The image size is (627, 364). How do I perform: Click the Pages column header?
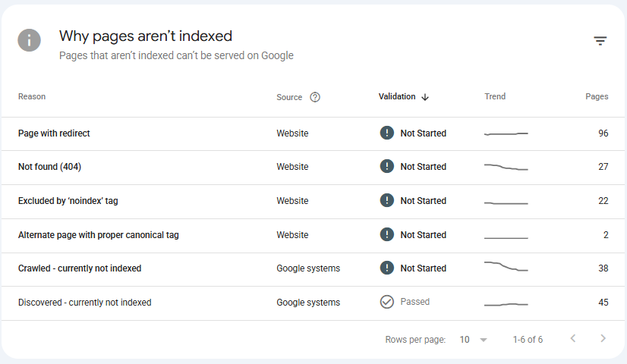[597, 97]
